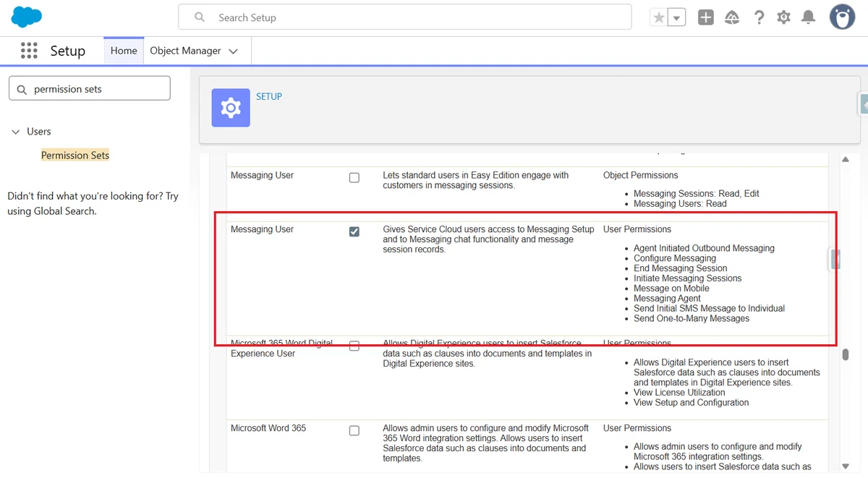Check the Microsoft 365 Word Digital Experience User box
This screenshot has width=868, height=478.
tap(354, 346)
